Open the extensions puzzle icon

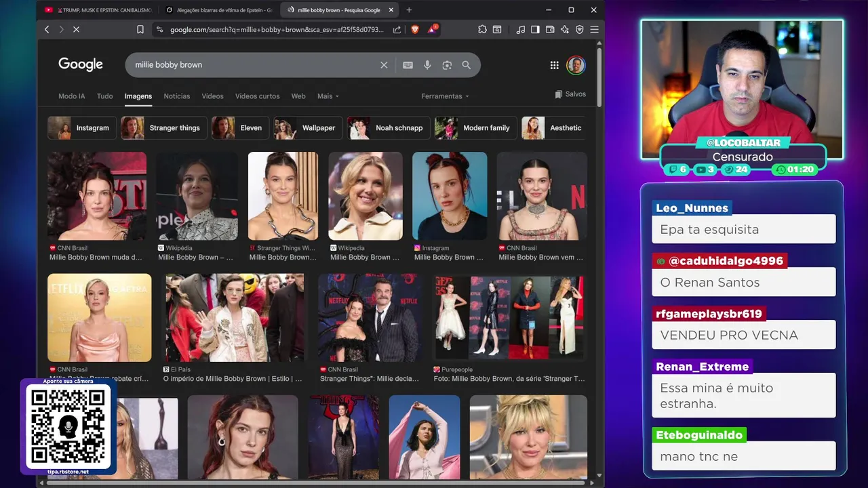[482, 30]
